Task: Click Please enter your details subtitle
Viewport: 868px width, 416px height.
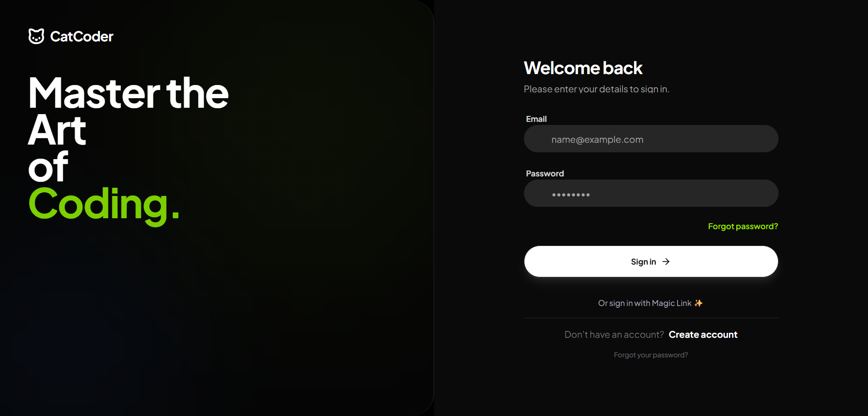Action: pos(596,89)
